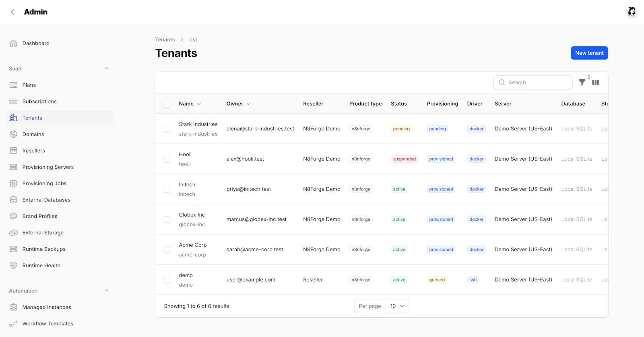Check the Hooli row checkbox
Viewport: 644px width, 337px height.
(167, 159)
